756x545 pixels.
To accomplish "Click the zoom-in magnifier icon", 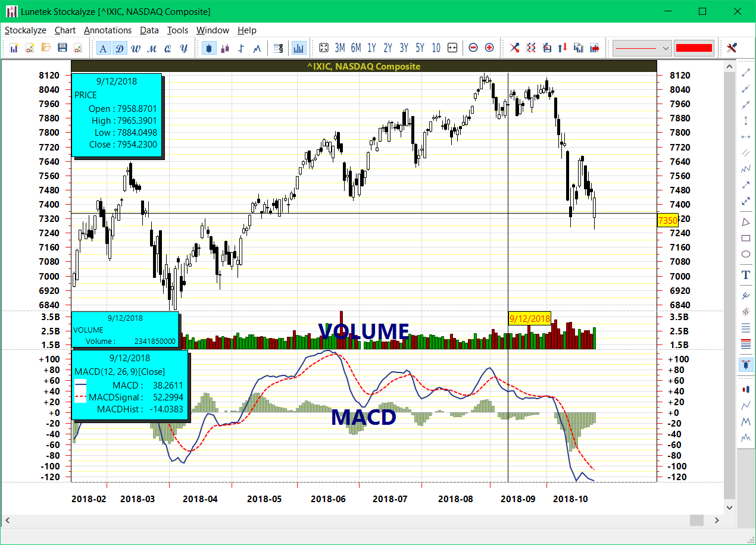I will pos(488,48).
